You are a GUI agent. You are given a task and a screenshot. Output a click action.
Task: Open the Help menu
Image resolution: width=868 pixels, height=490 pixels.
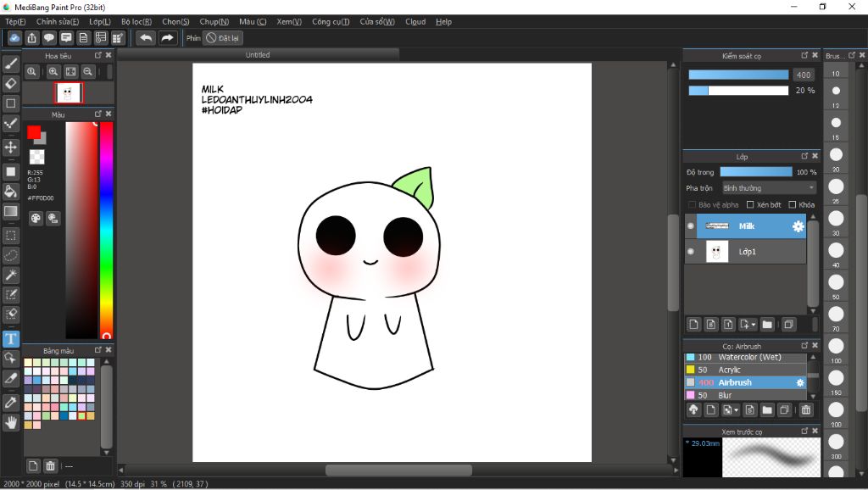pos(443,21)
